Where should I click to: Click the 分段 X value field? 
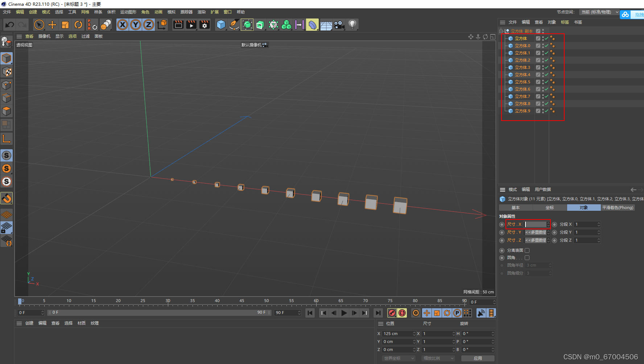tap(585, 225)
